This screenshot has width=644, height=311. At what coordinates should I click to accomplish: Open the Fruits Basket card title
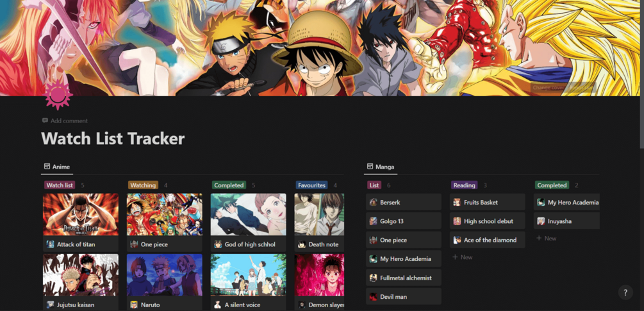[481, 202]
